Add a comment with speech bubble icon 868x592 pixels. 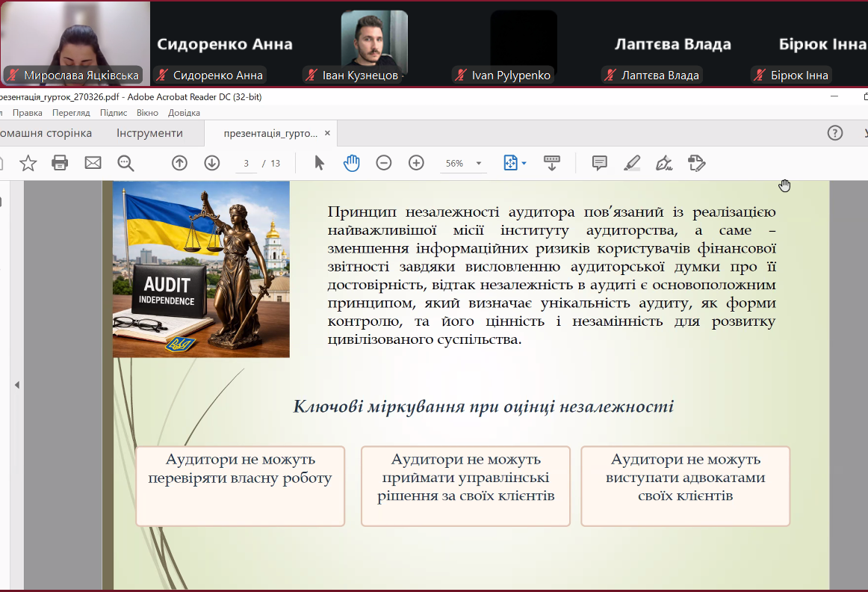[599, 163]
